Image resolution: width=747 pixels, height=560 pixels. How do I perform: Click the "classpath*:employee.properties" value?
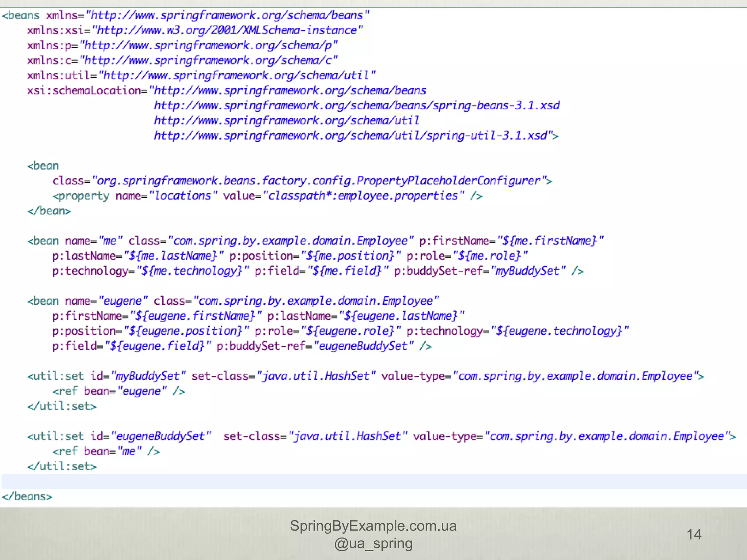(x=364, y=196)
